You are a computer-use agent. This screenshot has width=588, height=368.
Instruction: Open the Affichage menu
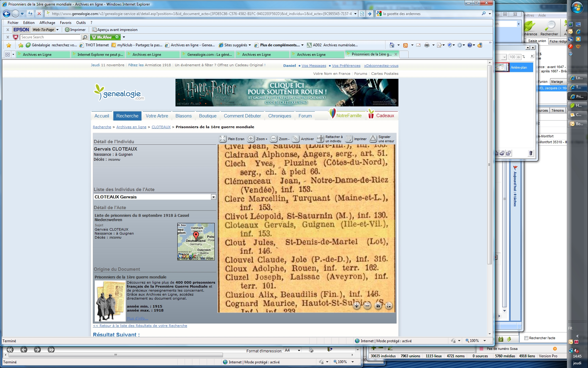[47, 22]
